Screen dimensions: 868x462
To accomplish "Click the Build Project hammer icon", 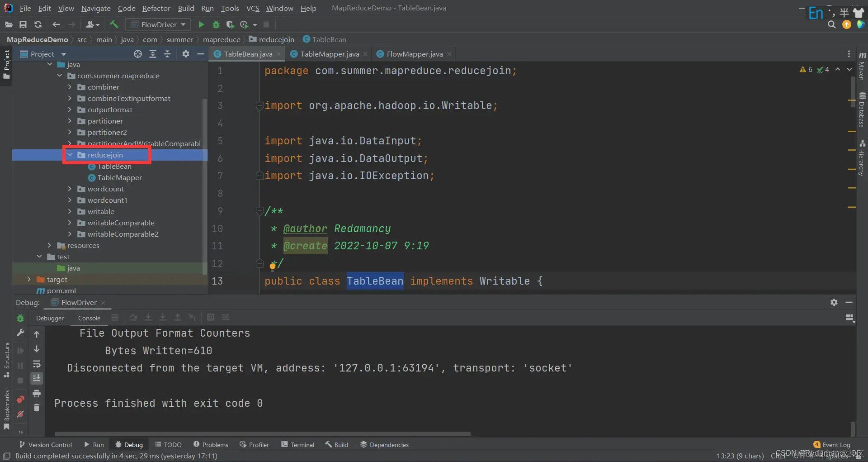I will 114,24.
